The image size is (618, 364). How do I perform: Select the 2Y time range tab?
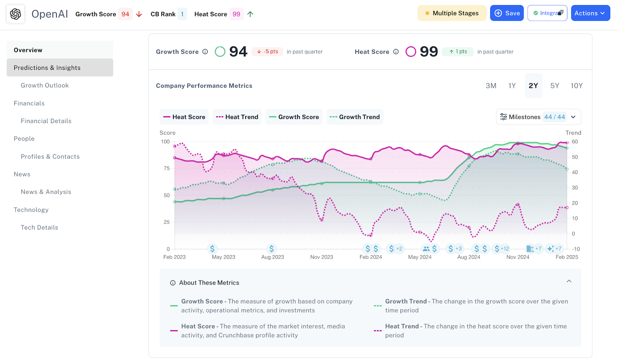533,86
